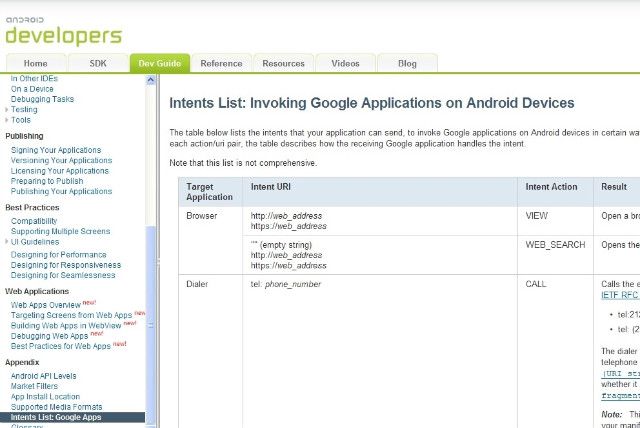The width and height of the screenshot is (640, 428).
Task: Open Supported Media Formats link
Action: [x=56, y=407]
